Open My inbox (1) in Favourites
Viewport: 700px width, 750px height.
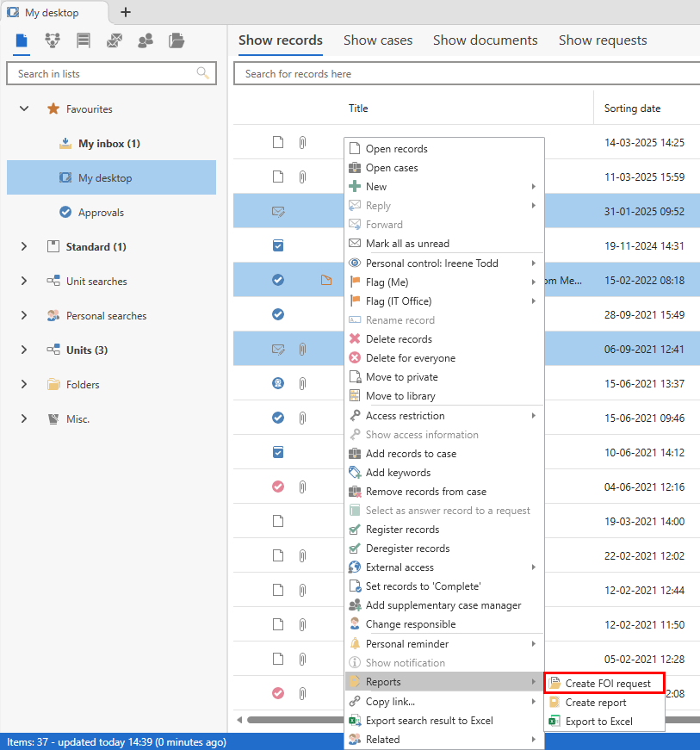coord(108,144)
